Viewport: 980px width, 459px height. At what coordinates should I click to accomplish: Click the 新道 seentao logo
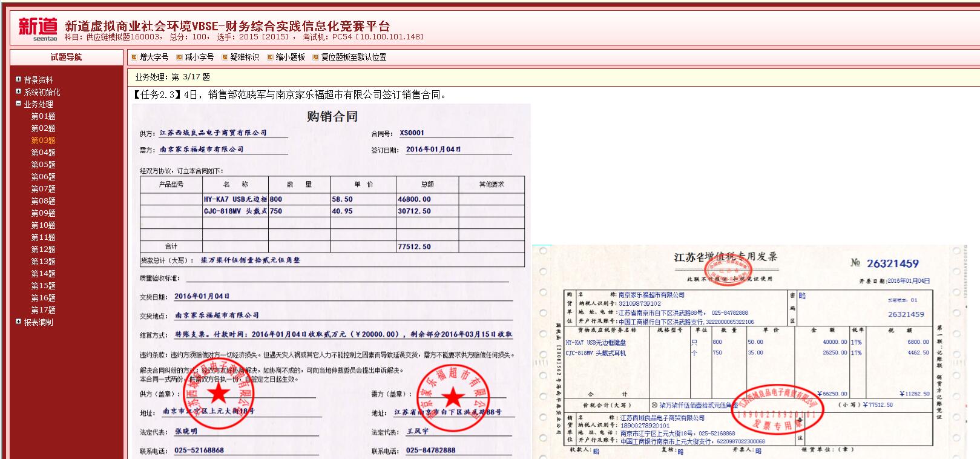click(x=38, y=28)
